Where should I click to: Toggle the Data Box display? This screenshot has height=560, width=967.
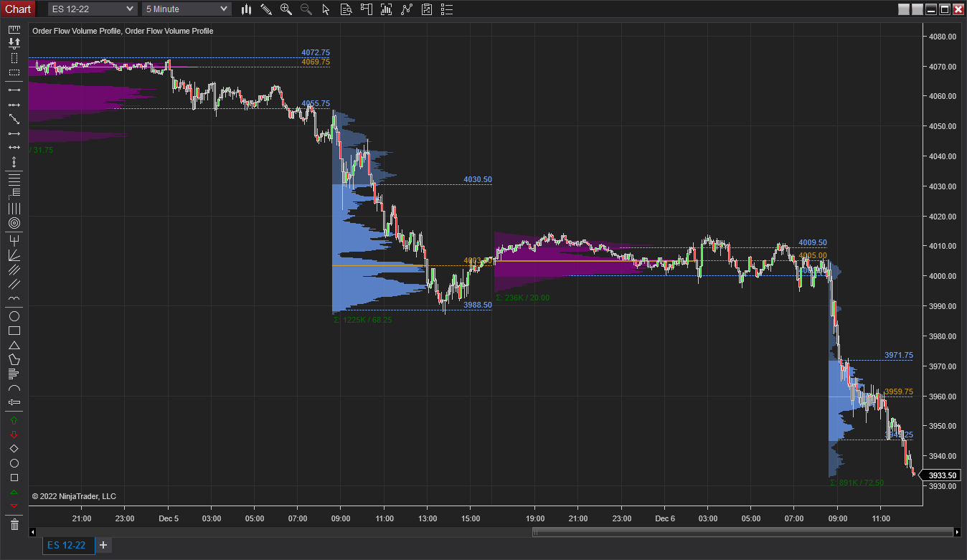coord(346,9)
